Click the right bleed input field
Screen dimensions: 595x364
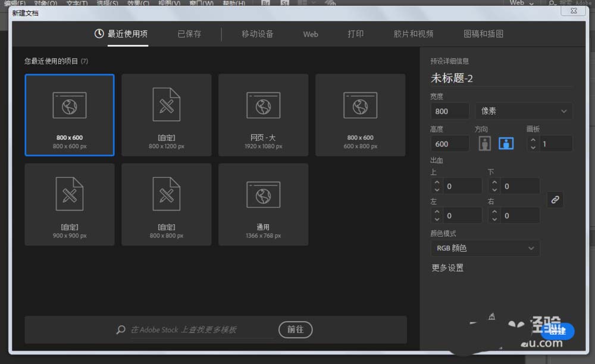click(x=520, y=216)
